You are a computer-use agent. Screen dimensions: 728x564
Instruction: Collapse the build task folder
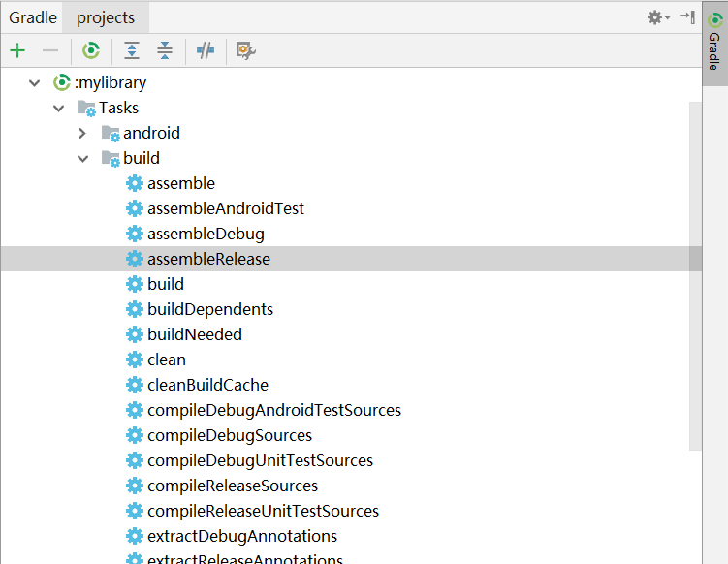click(83, 159)
